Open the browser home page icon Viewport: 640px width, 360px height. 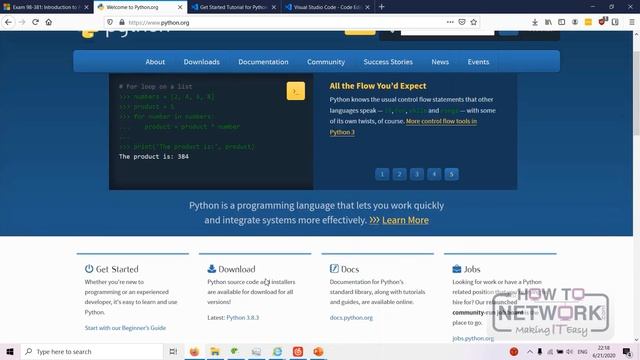[x=49, y=22]
